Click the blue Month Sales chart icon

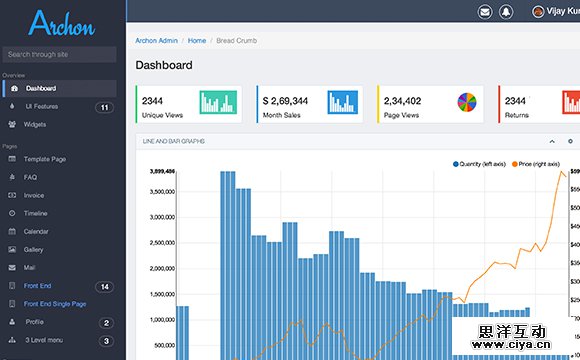343,102
